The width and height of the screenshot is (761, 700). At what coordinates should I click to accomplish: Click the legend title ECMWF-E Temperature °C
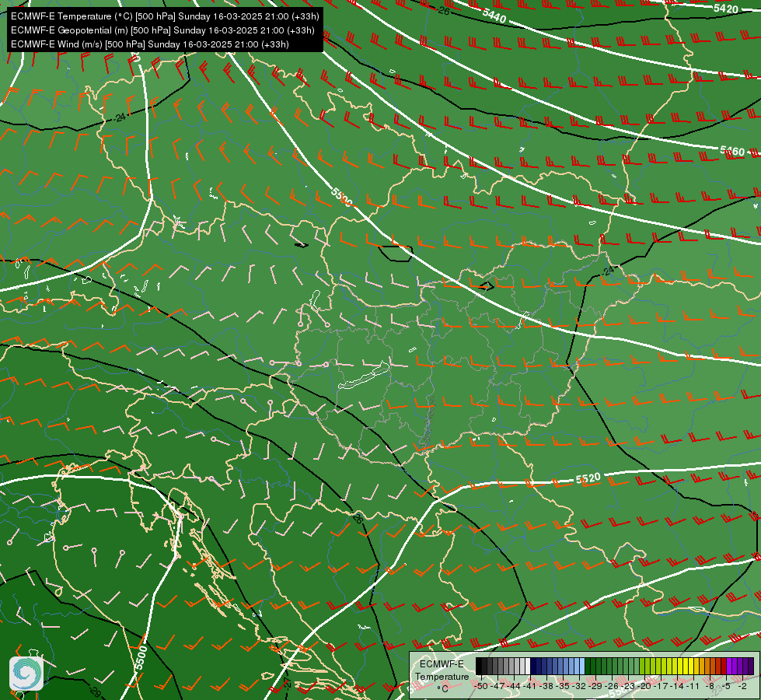[442, 676]
